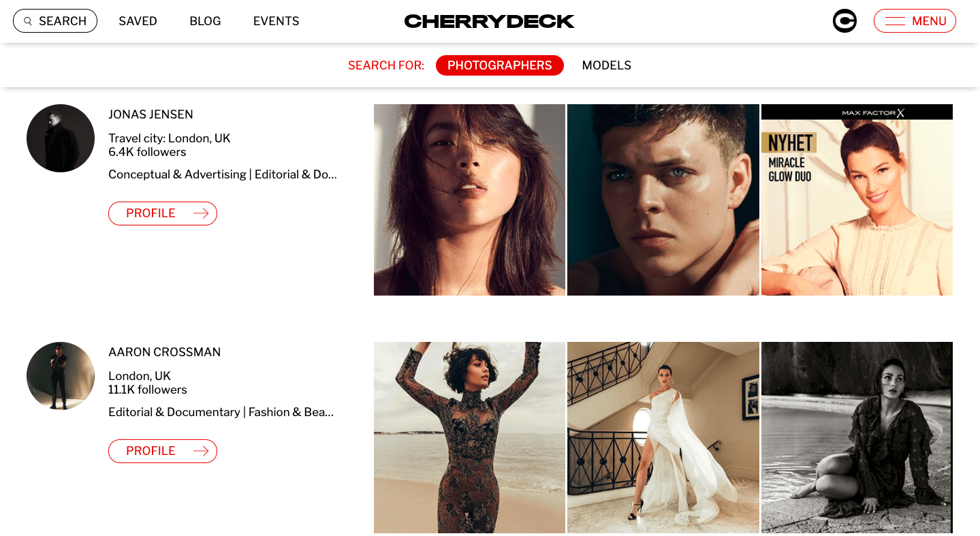The width and height of the screenshot is (980, 536).
Task: Click the Aaron Crossman name link
Action: [165, 352]
